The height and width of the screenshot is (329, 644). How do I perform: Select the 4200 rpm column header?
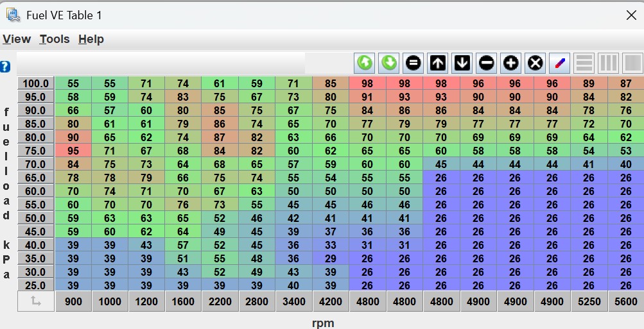point(331,301)
